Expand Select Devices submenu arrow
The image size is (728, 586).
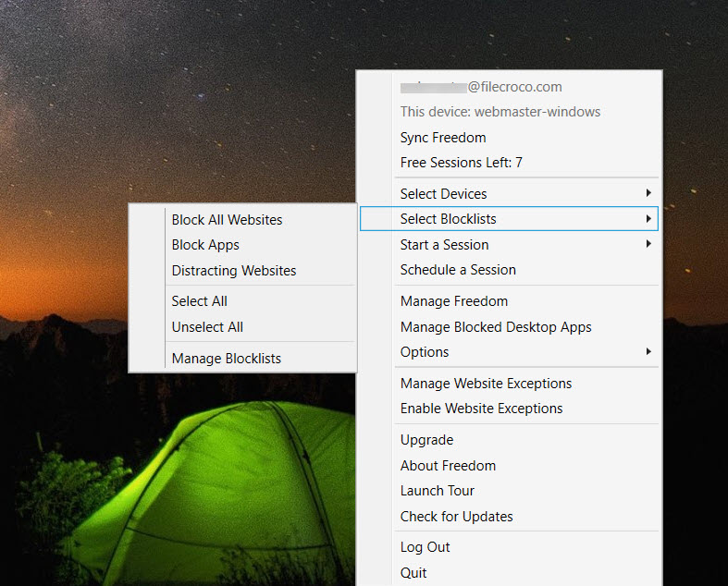[x=648, y=193]
